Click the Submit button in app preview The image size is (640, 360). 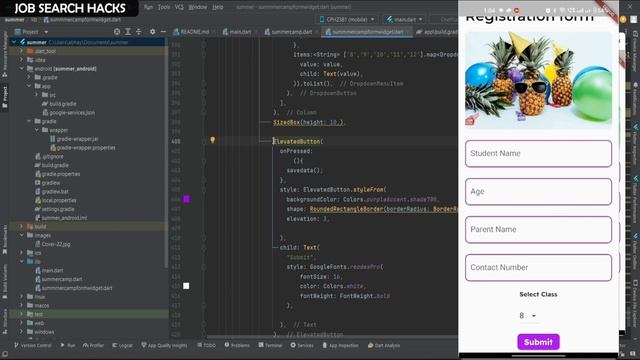click(538, 342)
